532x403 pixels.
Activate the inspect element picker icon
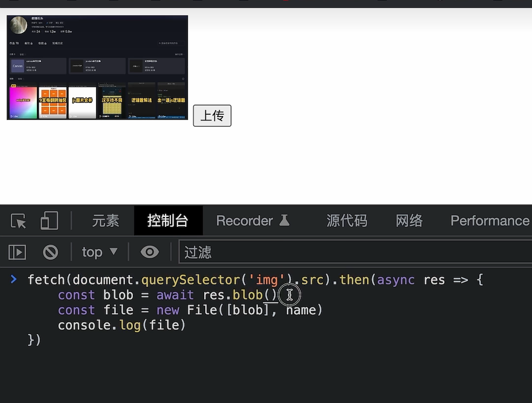18,221
